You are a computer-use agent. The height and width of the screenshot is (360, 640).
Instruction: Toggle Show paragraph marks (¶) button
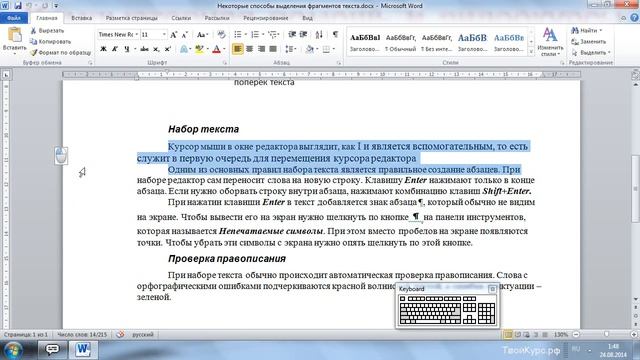pos(335,34)
